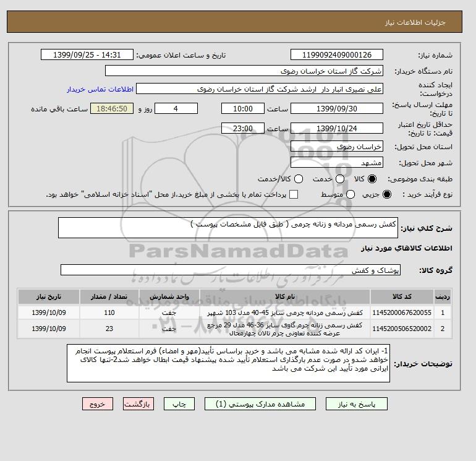476x461 pixels.
Task: Click the remaining days field showing 4
Action: [176, 108]
